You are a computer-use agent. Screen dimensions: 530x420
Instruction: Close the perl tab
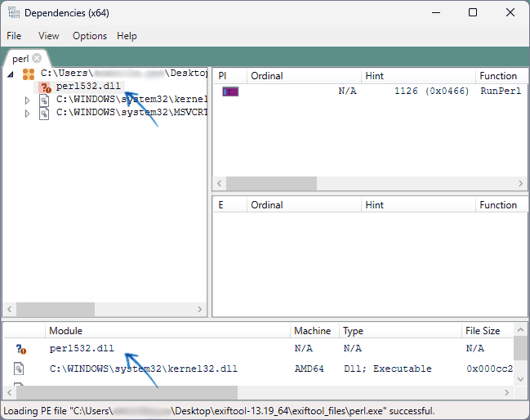pyautogui.click(x=37, y=59)
